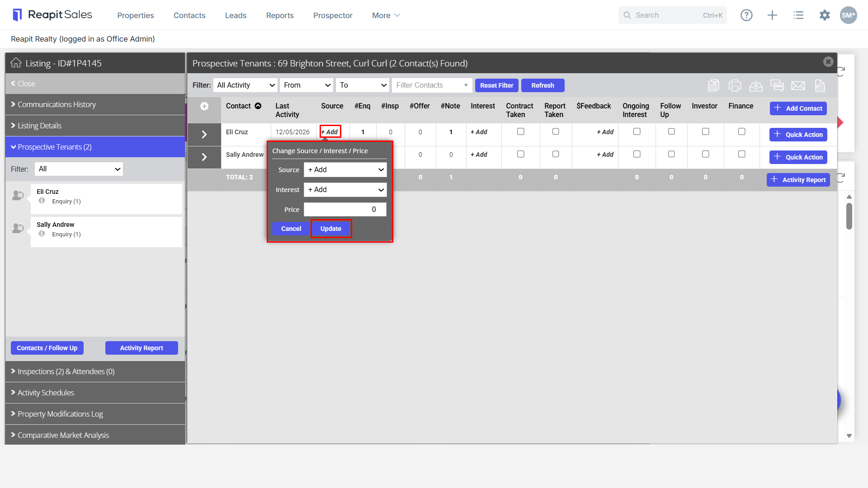Open the Reports menu
Viewport: 868px width, 488px height.
pos(280,15)
